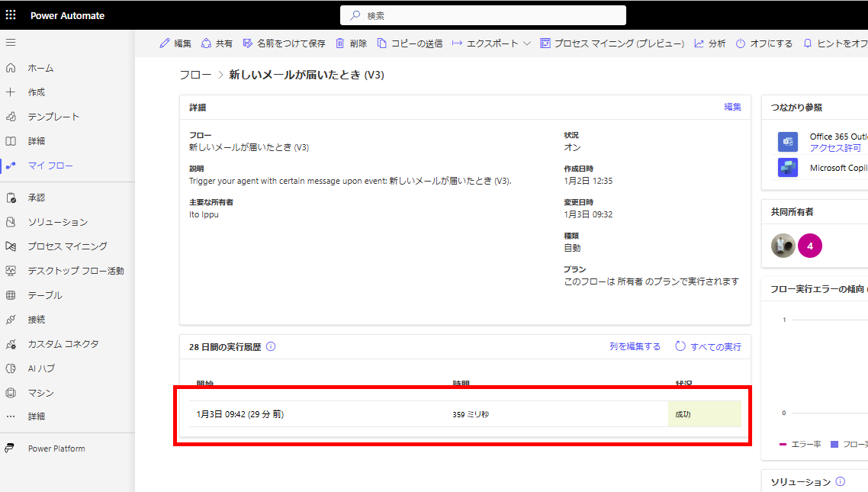Click the Office 365 Outlook connector icon
Viewport: 868px width, 492px height.
[x=787, y=141]
